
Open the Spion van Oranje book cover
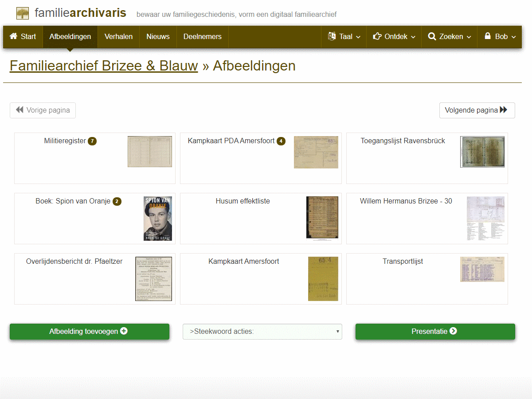[x=158, y=219]
